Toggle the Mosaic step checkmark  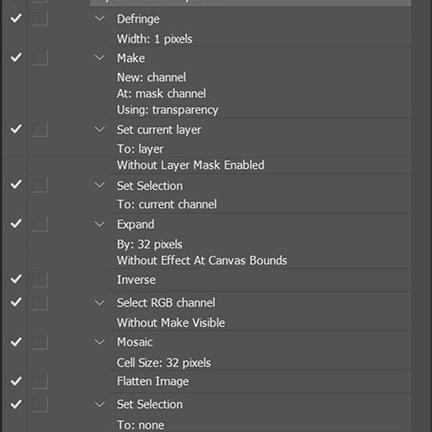point(16,342)
